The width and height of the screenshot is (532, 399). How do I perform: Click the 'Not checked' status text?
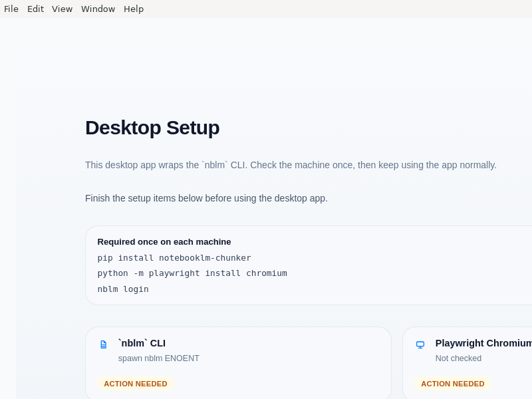point(458,358)
